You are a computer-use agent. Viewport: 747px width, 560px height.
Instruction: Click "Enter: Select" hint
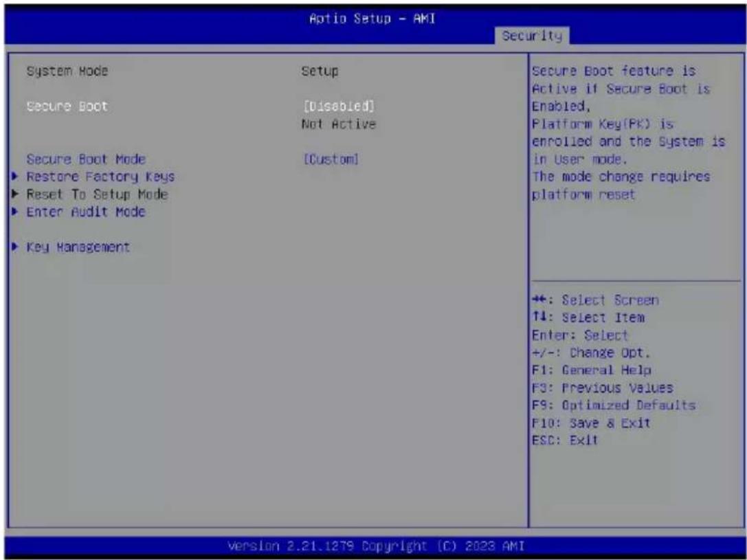pos(580,335)
